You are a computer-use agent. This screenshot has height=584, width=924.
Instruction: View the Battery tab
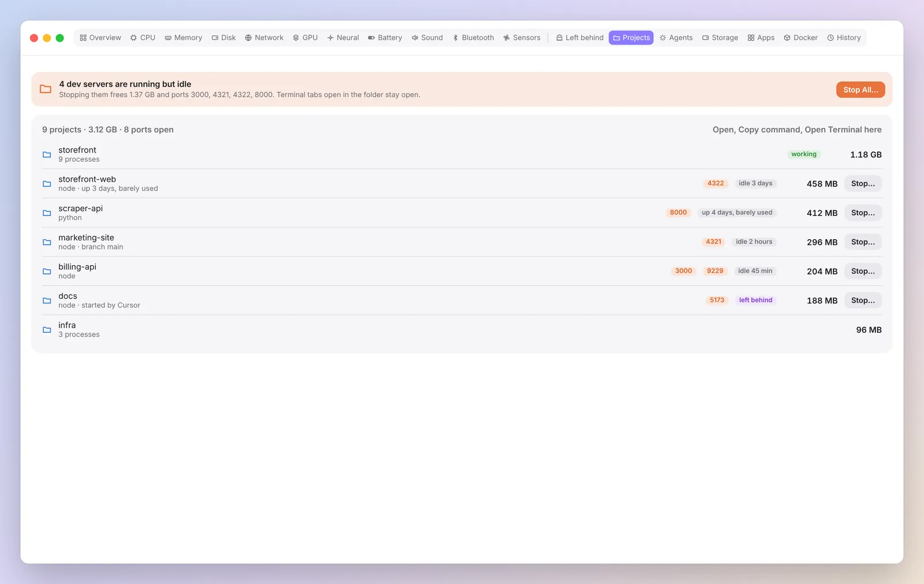click(x=385, y=38)
